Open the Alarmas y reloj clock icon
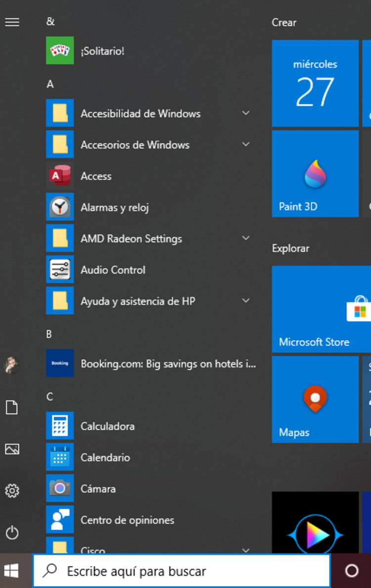The height and width of the screenshot is (588, 371). [x=60, y=207]
